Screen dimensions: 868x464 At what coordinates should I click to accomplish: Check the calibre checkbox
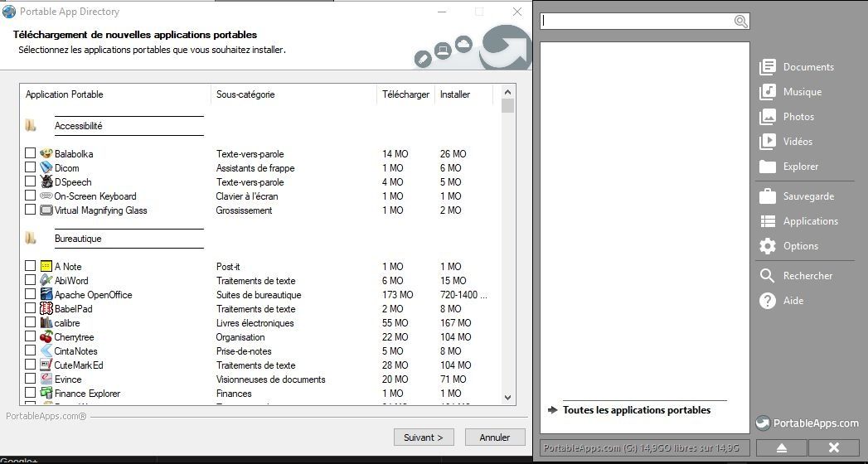[30, 322]
